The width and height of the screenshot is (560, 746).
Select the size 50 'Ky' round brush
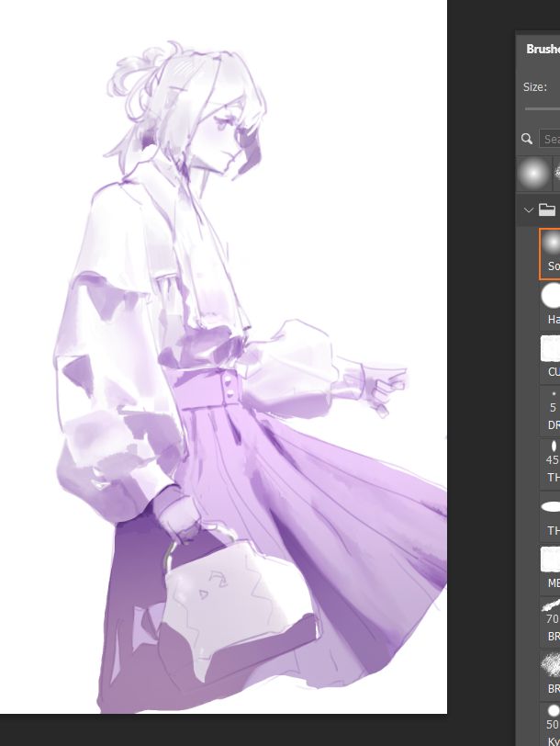[550, 724]
